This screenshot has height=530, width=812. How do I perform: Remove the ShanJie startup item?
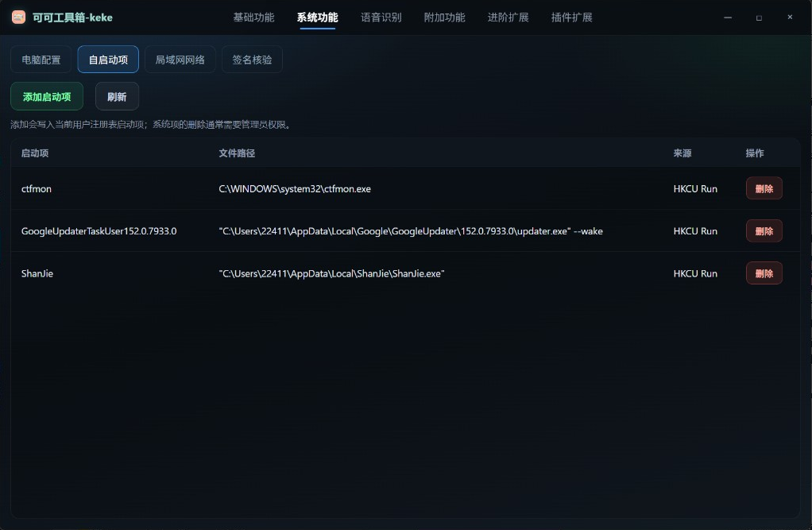(x=764, y=273)
